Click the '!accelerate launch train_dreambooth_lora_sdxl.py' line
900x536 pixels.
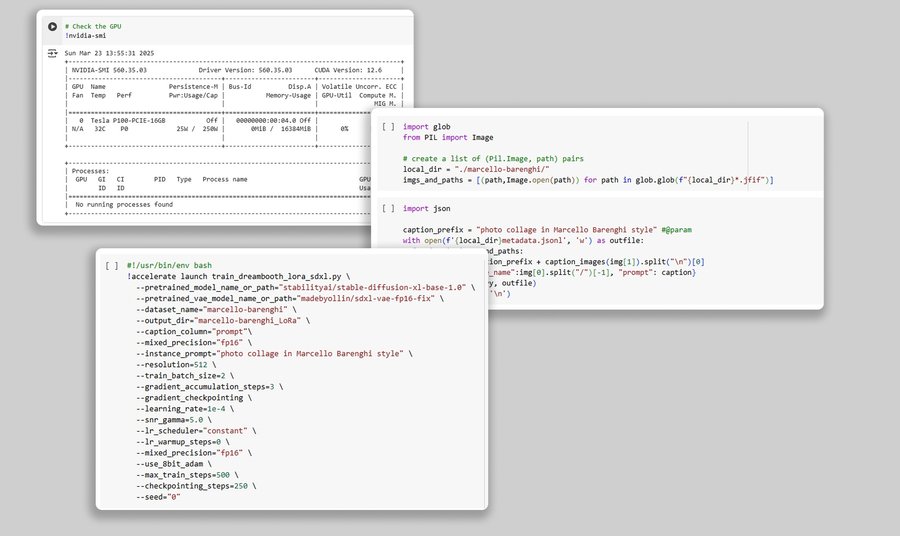pos(238,277)
